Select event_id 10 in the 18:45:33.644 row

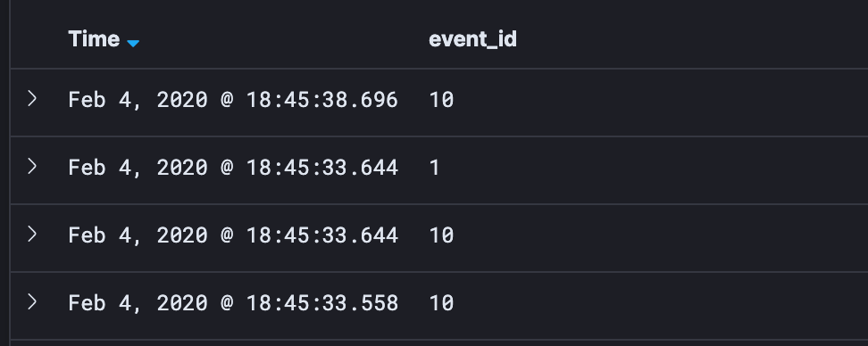pos(441,235)
